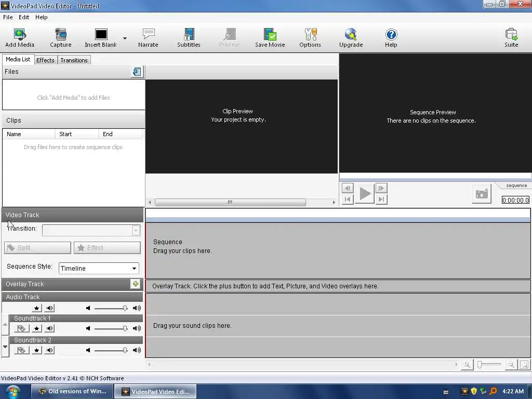Viewport: 532px width, 399px height.
Task: Click the clip preview horizontal scrollbar thumb
Action: pyautogui.click(x=230, y=202)
